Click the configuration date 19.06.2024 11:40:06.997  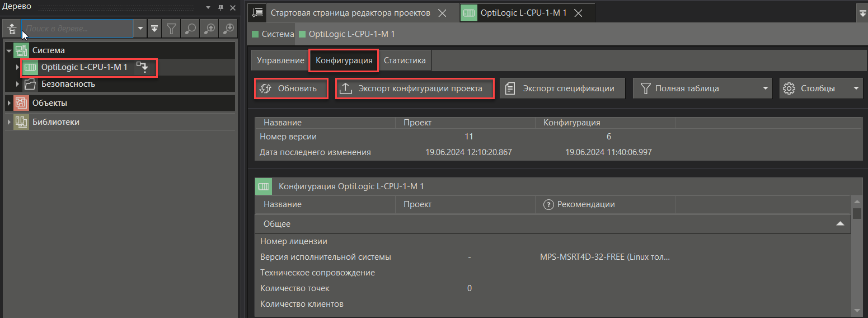608,152
